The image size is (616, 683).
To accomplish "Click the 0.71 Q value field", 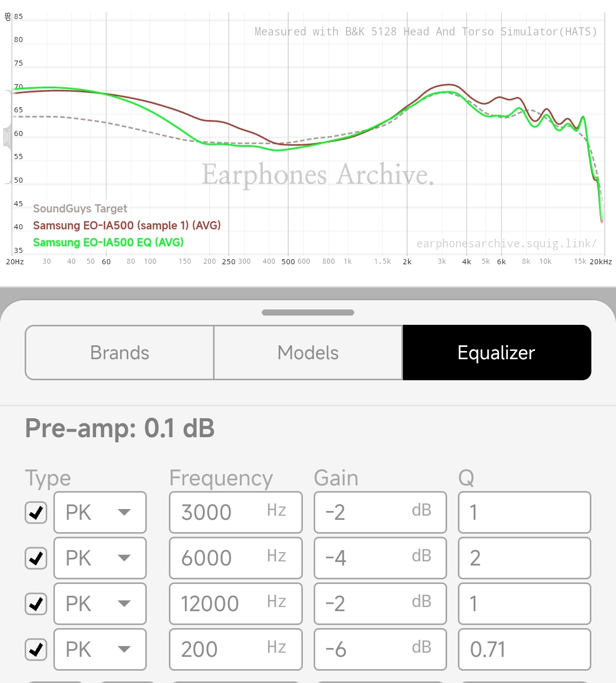I will tap(525, 650).
